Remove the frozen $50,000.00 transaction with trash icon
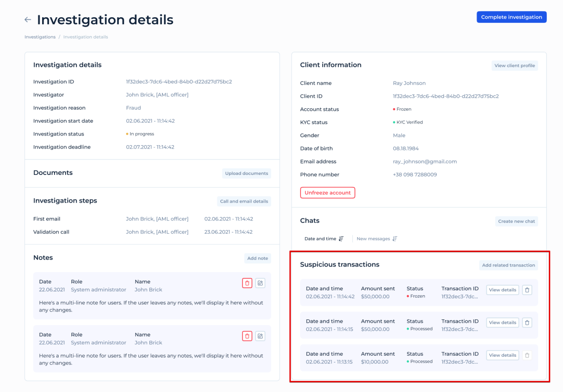 [x=527, y=290]
